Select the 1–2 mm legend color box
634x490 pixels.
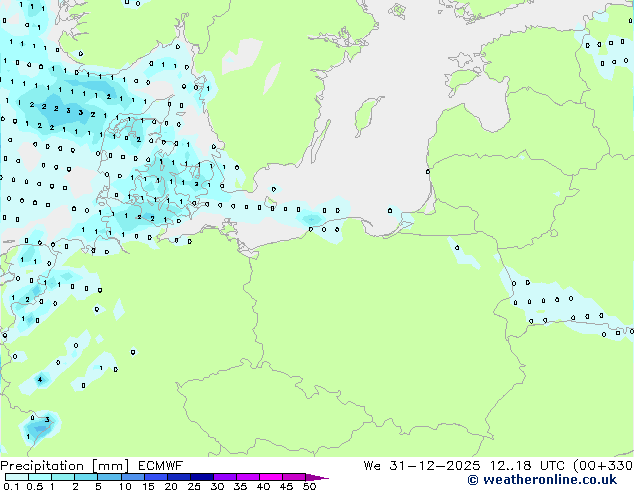[63, 477]
